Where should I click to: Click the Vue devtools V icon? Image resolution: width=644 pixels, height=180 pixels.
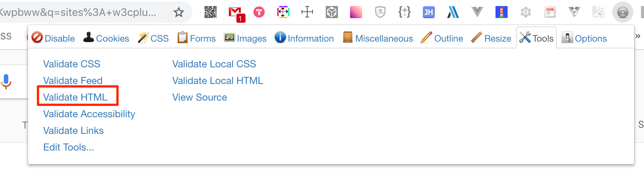coord(477,12)
